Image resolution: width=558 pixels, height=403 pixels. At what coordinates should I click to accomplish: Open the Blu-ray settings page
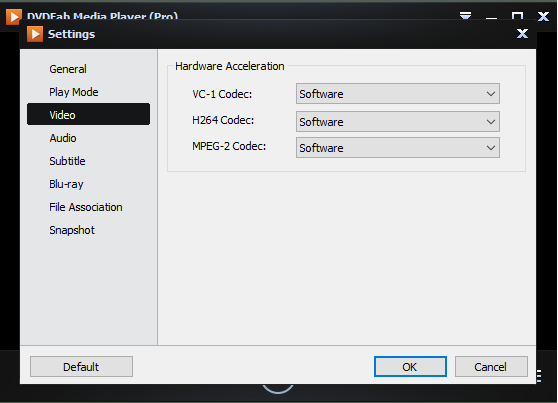(66, 184)
